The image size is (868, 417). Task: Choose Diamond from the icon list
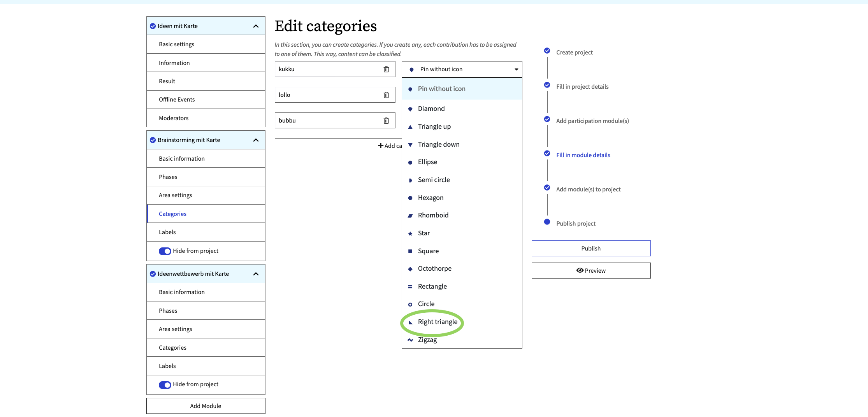tap(462, 109)
